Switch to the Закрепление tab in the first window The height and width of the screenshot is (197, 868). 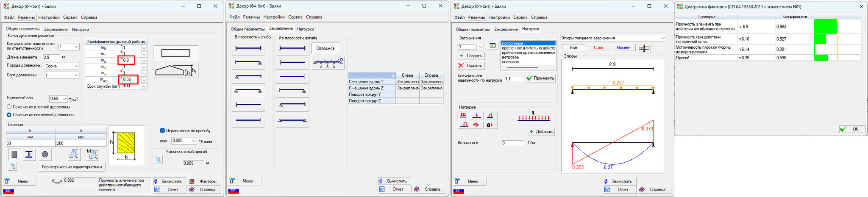[56, 29]
